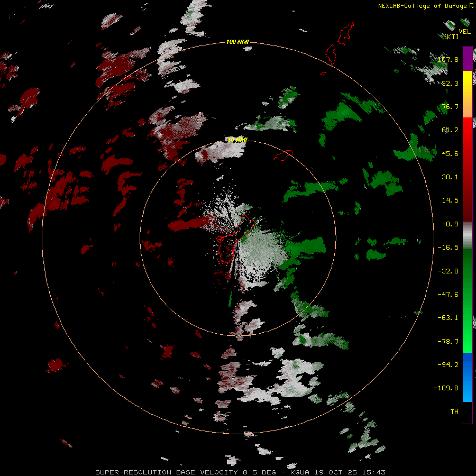476x476 pixels.
Task: Click the -78.7 velocity scale value
Action: click(x=448, y=341)
